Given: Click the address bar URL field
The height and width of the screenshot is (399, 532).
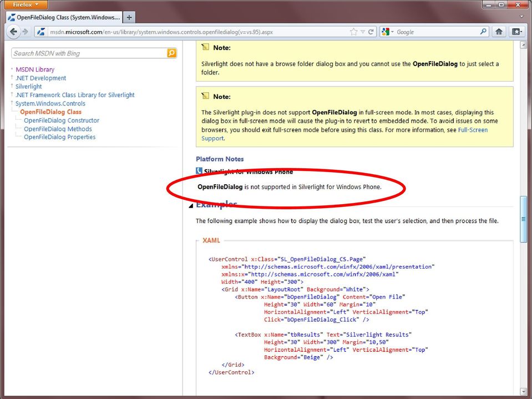Looking at the screenshot, I should point(199,32).
